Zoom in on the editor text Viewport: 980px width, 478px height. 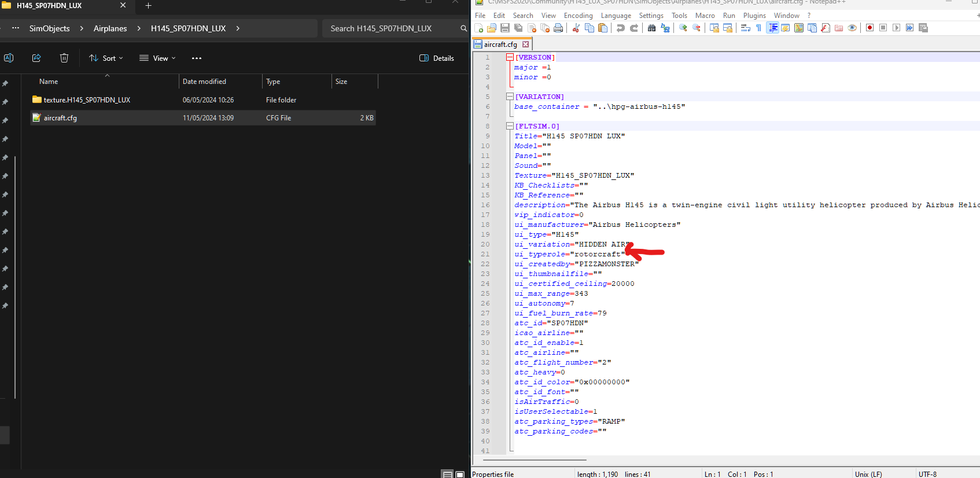(683, 28)
